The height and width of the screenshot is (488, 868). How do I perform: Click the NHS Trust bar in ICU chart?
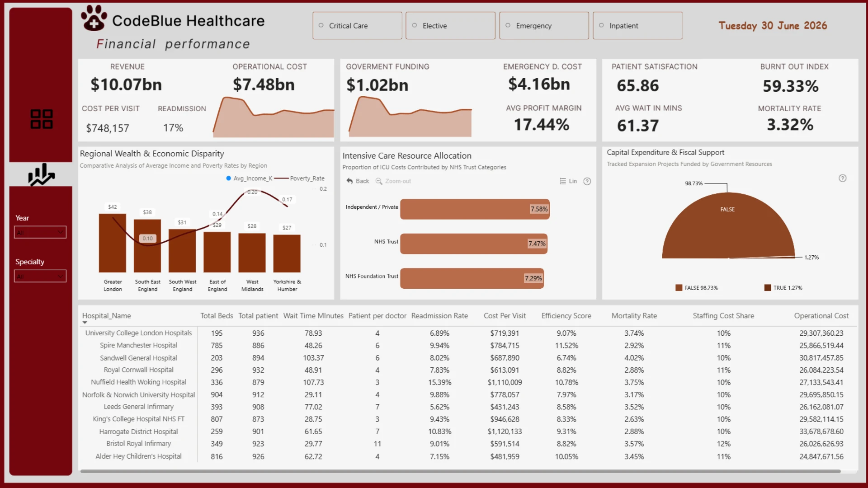[474, 244]
